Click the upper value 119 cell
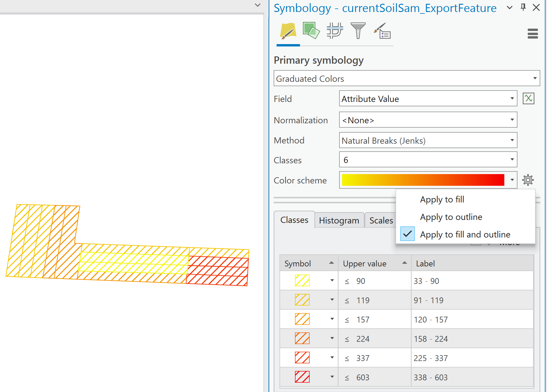 click(x=375, y=300)
